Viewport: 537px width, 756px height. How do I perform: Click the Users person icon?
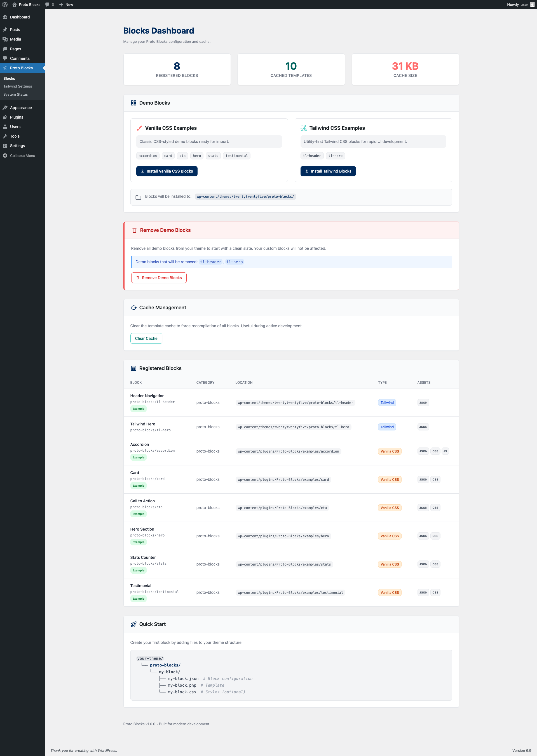[x=5, y=127]
